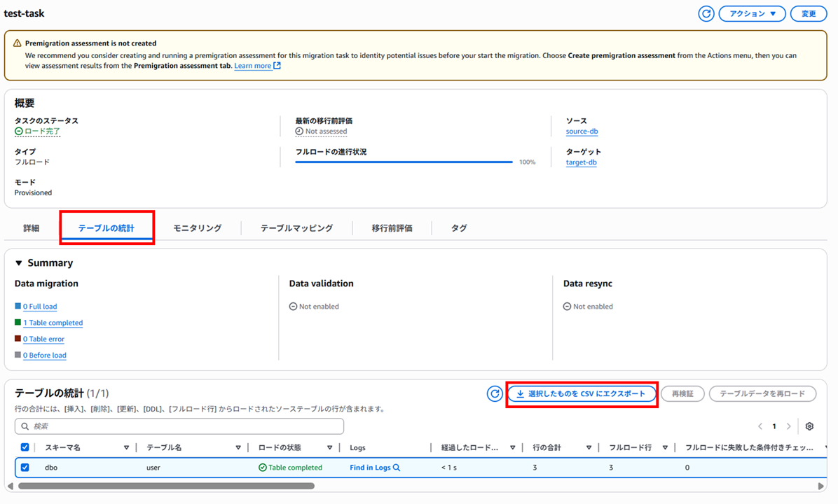Click the user table name cell
Viewport: 838px width, 504px height.
tap(153, 467)
